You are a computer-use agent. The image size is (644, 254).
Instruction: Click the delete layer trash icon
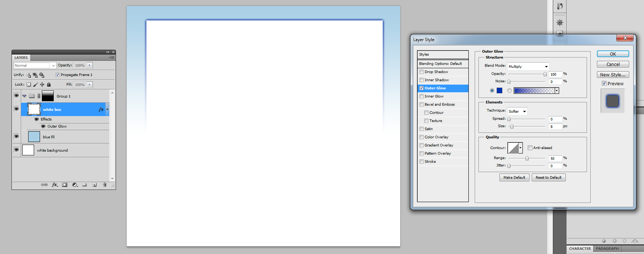point(104,185)
